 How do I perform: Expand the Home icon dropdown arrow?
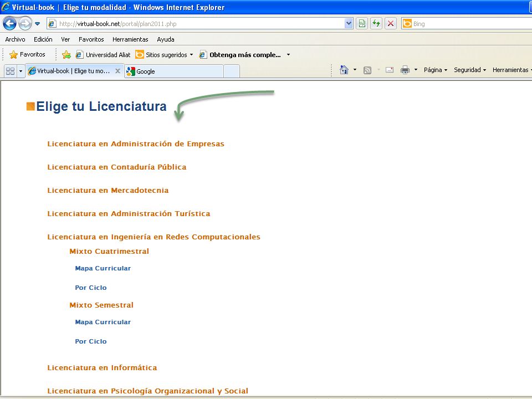click(x=355, y=70)
